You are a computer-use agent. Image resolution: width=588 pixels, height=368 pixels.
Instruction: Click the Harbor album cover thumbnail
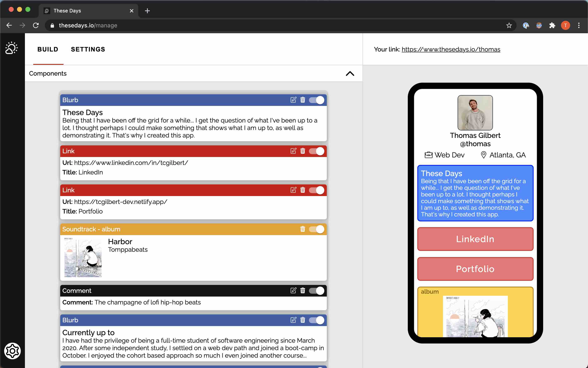click(x=83, y=257)
